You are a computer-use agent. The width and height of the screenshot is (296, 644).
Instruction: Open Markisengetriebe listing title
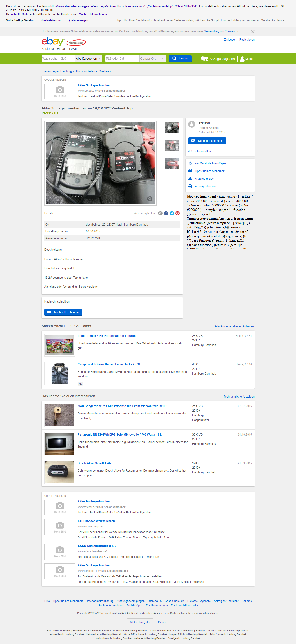[122, 406]
